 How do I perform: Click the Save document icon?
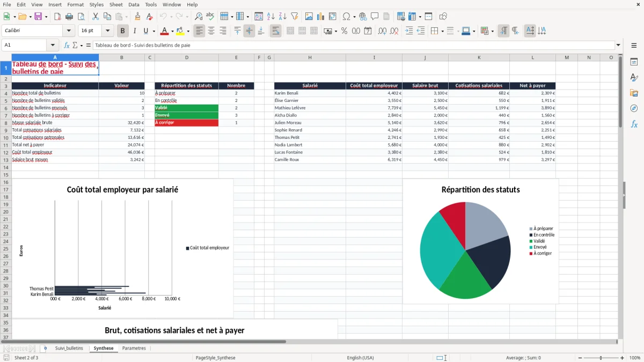38,17
